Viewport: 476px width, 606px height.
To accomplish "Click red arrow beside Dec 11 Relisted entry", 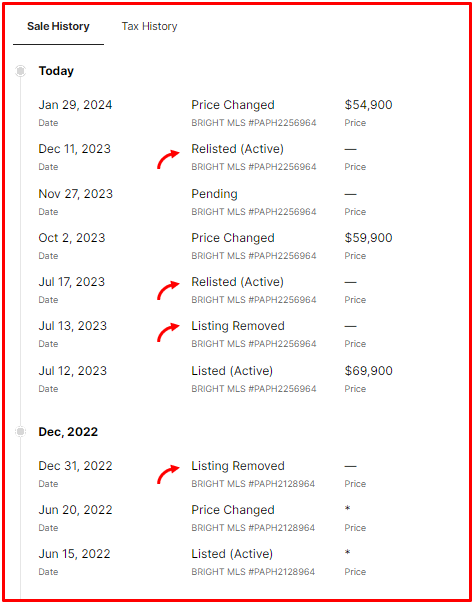I will click(168, 159).
